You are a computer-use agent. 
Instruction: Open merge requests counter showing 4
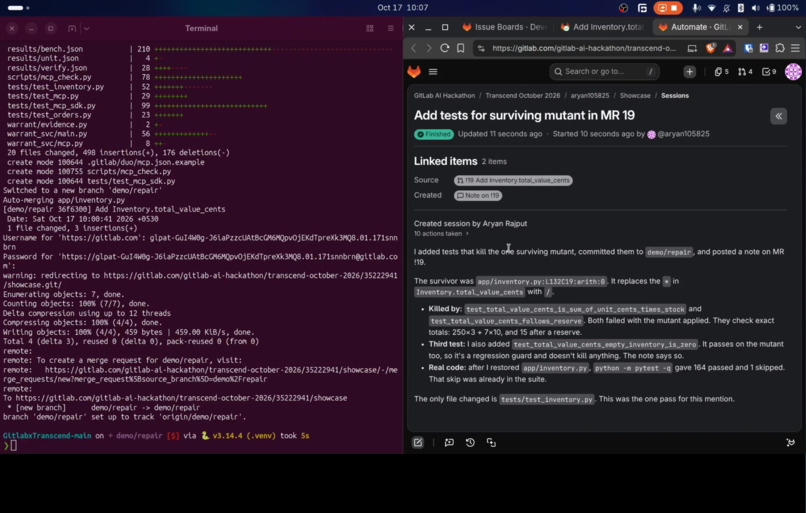pyautogui.click(x=745, y=71)
